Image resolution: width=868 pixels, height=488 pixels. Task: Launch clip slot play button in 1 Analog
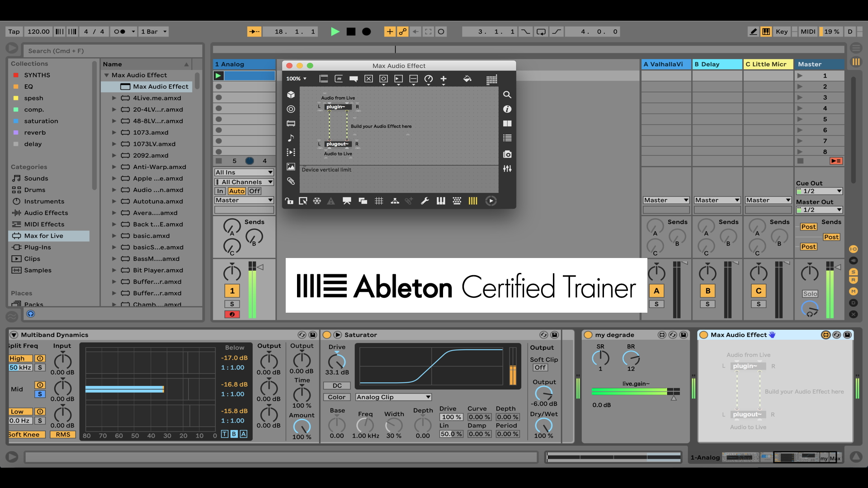(219, 75)
